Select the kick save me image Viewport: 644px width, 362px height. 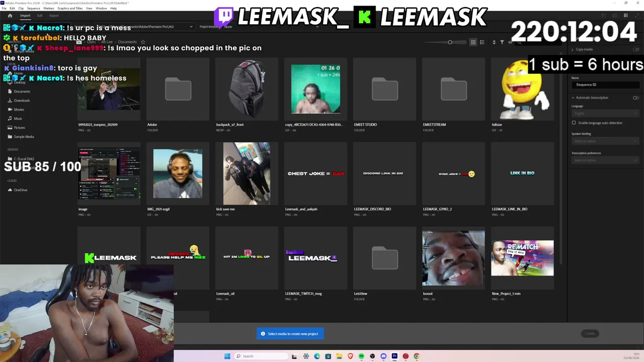coord(247,173)
